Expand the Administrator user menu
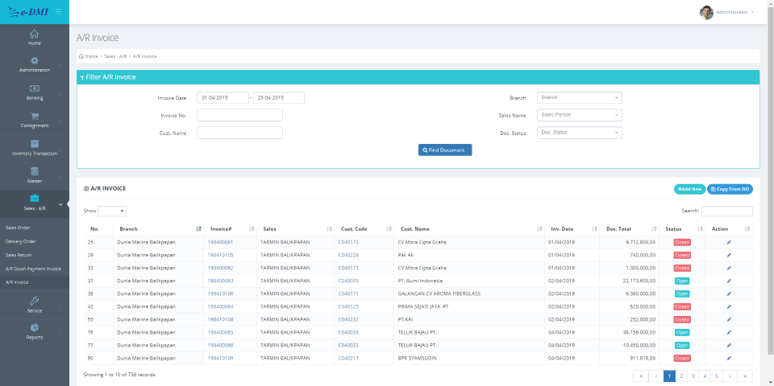Image resolution: width=774 pixels, height=386 pixels. 735,12
